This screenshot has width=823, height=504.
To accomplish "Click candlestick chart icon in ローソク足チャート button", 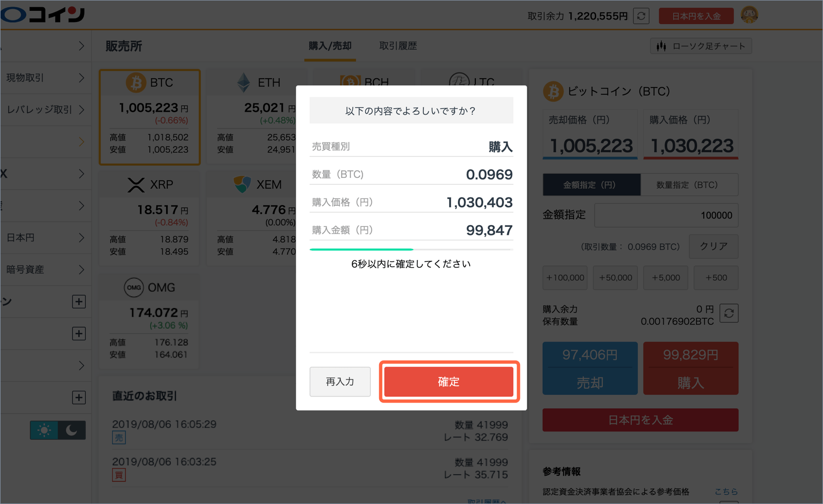I will (x=661, y=46).
